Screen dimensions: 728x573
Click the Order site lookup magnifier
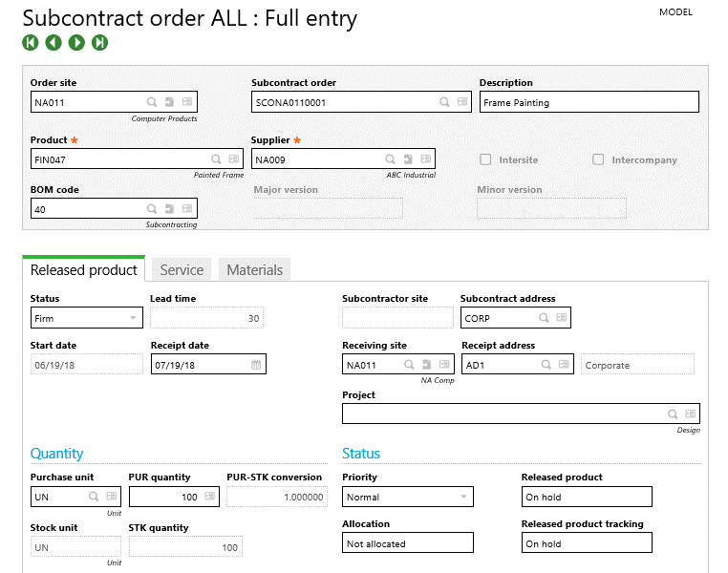[x=152, y=102]
